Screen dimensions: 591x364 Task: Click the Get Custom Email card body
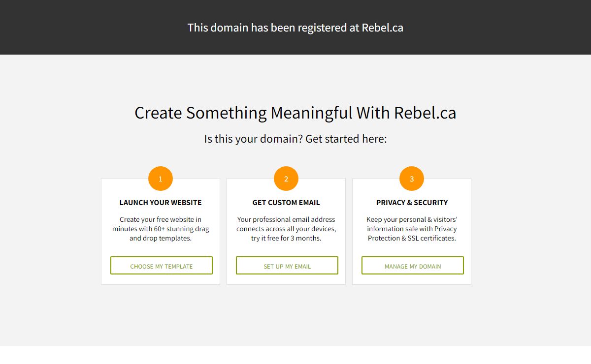(286, 231)
